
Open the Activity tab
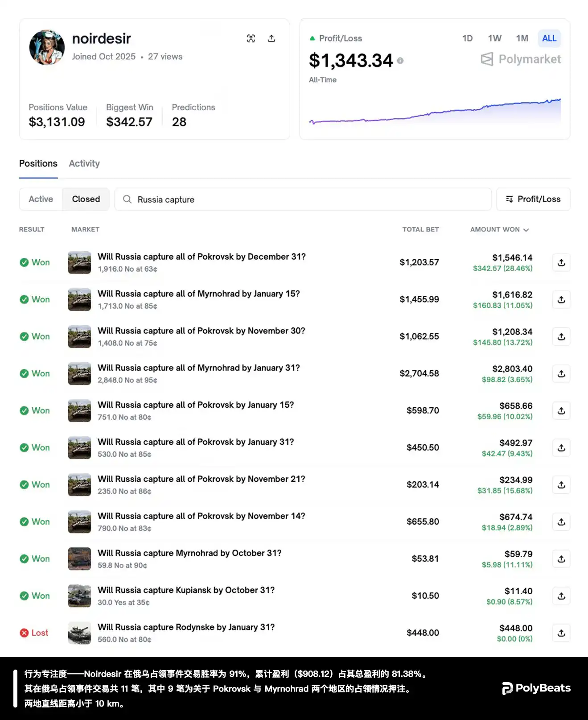point(84,164)
